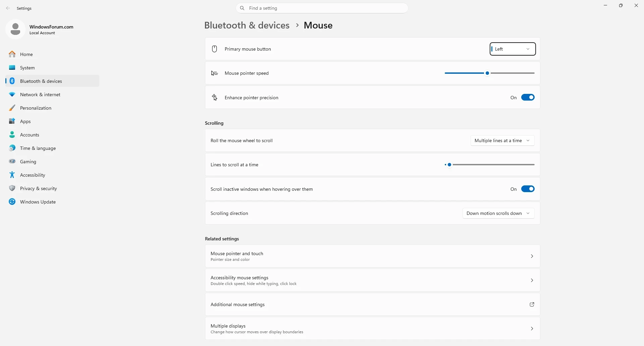Select Gaming in the sidebar

52,161
